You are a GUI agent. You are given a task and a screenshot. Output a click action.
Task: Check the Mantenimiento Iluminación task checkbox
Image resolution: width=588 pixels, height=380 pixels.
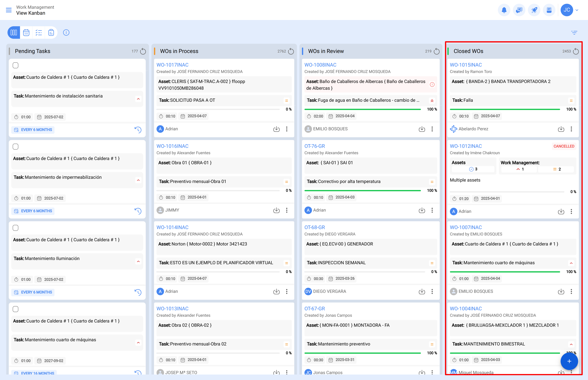tap(15, 228)
